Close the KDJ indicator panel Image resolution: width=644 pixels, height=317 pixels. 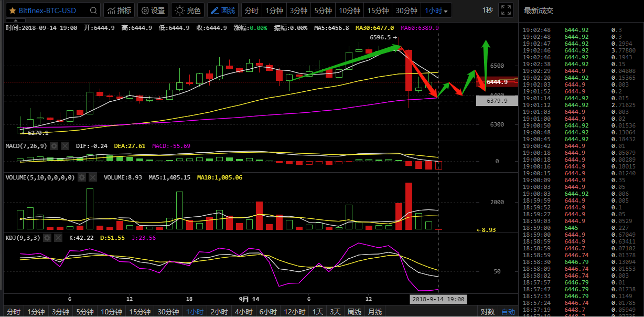tap(58, 238)
